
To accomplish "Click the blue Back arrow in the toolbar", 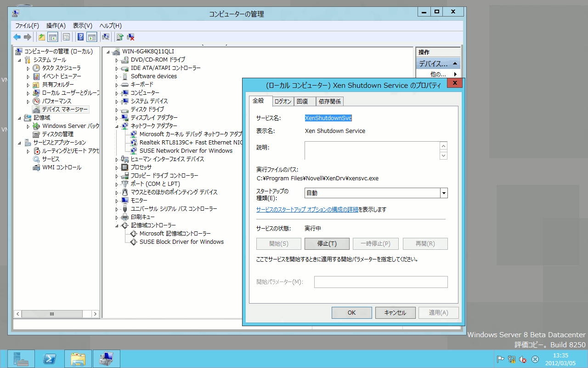I will click(x=17, y=37).
